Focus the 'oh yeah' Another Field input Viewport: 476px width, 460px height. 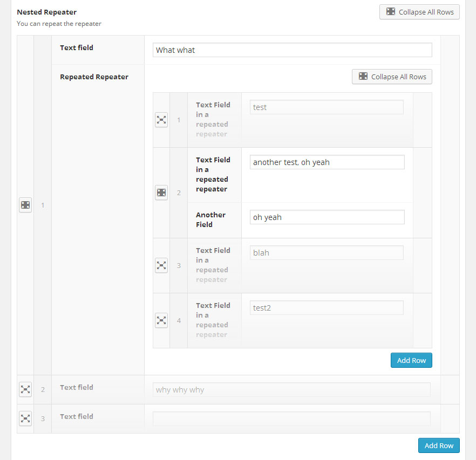[x=327, y=217]
